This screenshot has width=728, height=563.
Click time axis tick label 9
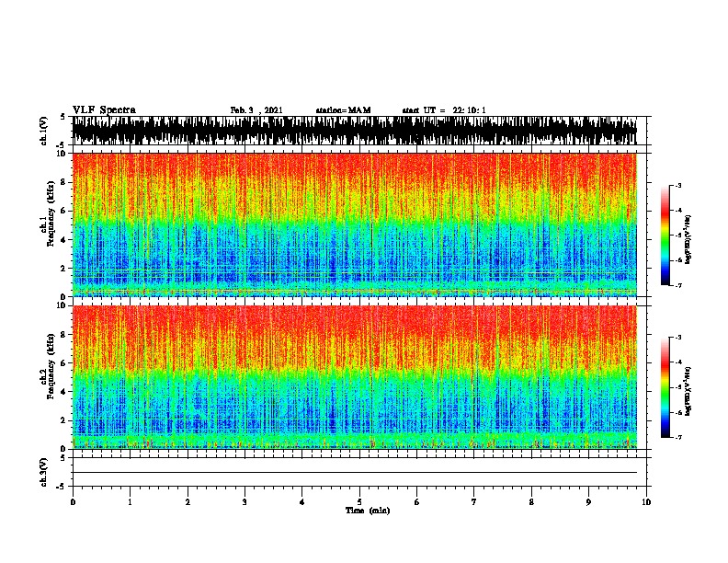pos(588,502)
